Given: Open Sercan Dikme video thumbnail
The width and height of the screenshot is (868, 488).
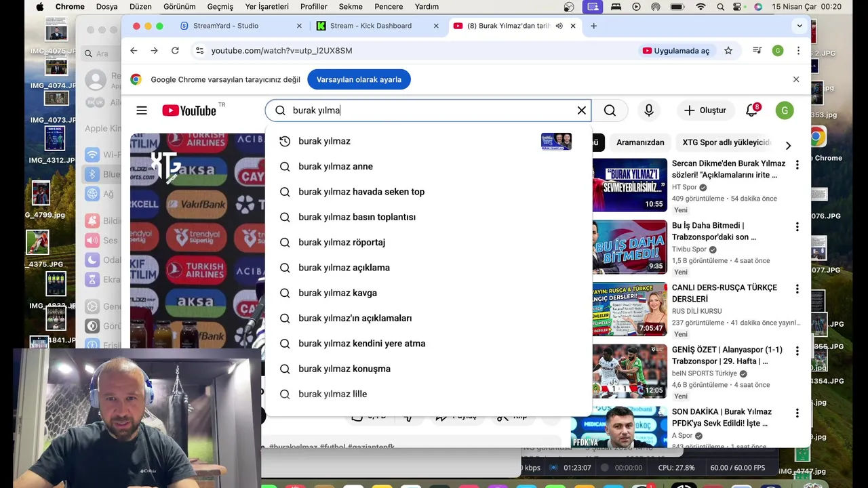Looking at the screenshot, I should click(629, 185).
